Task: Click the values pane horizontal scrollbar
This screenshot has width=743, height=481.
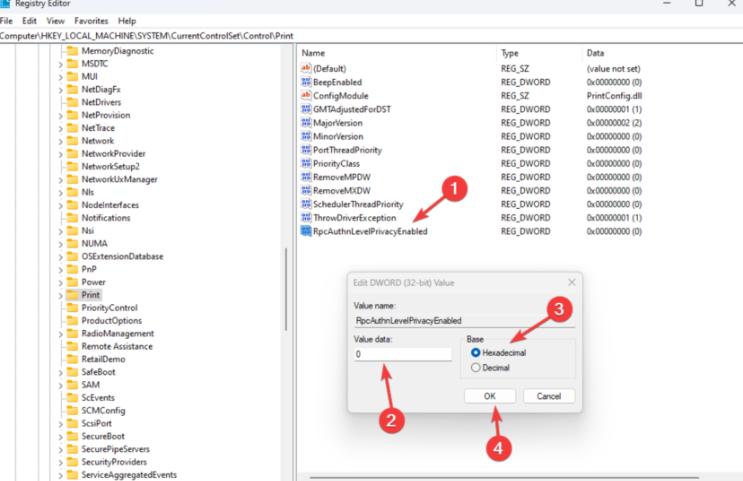Action: tap(504, 478)
